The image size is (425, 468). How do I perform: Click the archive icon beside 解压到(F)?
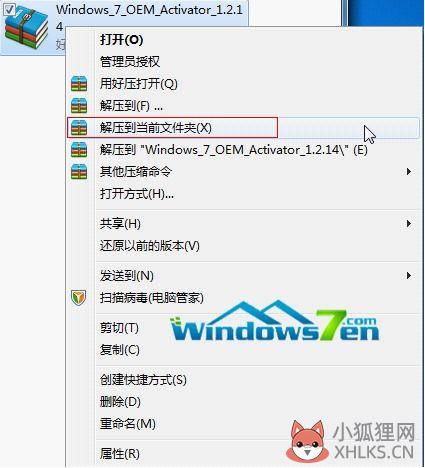point(79,106)
